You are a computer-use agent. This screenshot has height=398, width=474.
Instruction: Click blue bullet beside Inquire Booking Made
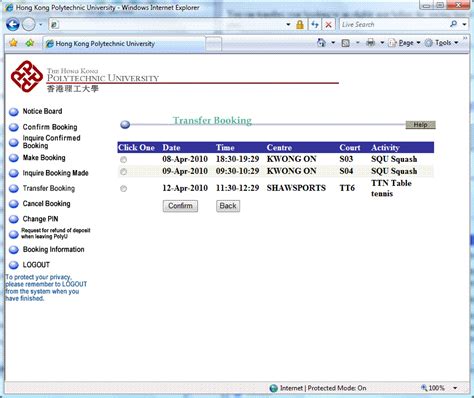tap(14, 173)
